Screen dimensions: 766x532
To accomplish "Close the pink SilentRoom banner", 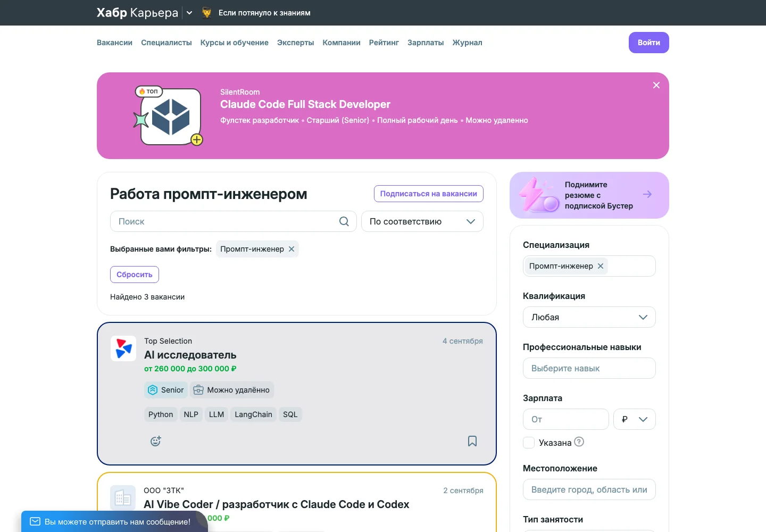I will [x=656, y=85].
